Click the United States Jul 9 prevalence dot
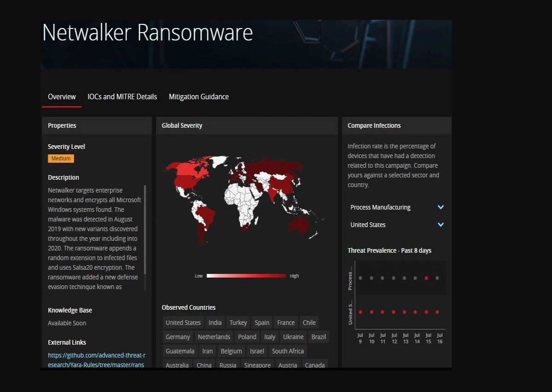This screenshot has height=392, width=552. [x=360, y=312]
